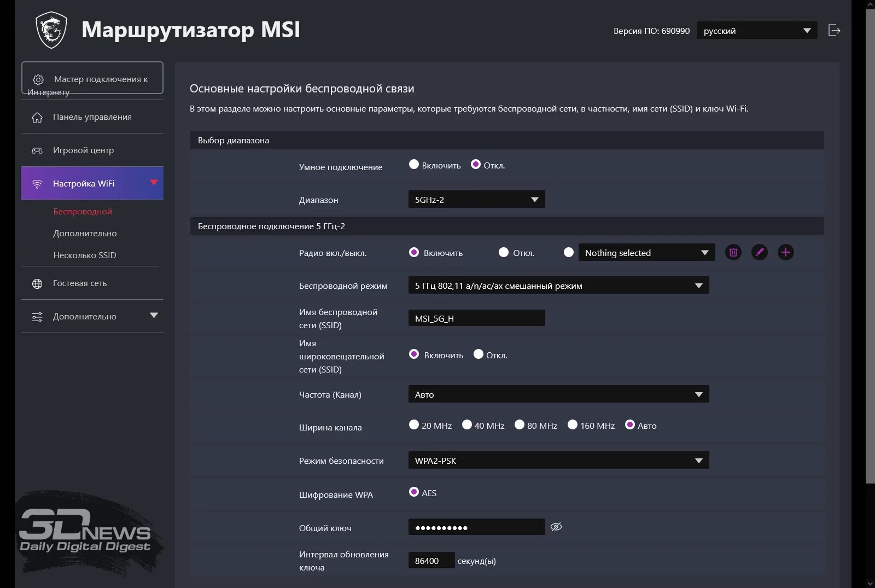Click the gear icon of Internet connection wizard
Image resolution: width=875 pixels, height=588 pixels.
pos(38,80)
